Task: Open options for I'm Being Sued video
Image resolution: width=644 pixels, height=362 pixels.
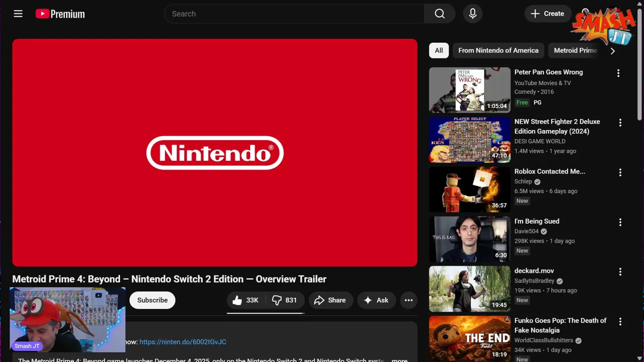Action: [620, 222]
